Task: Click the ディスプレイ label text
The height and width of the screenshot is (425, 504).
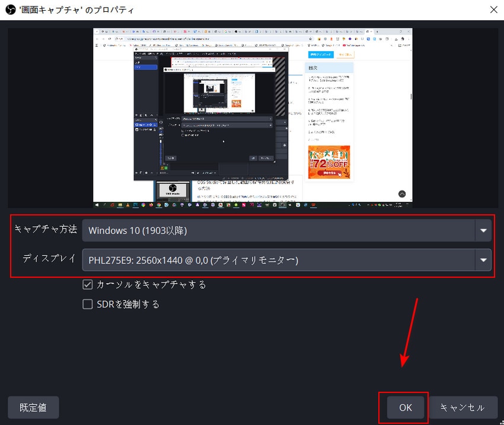Action: point(49,258)
